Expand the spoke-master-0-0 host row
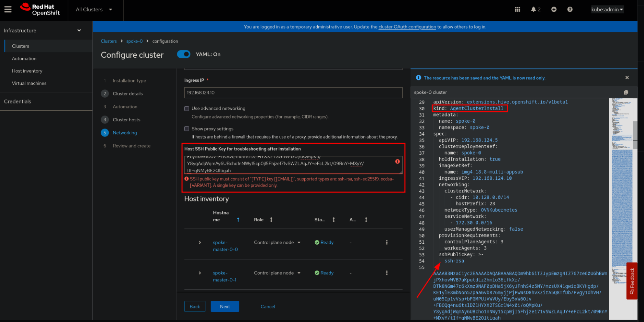644x322 pixels. [200, 243]
